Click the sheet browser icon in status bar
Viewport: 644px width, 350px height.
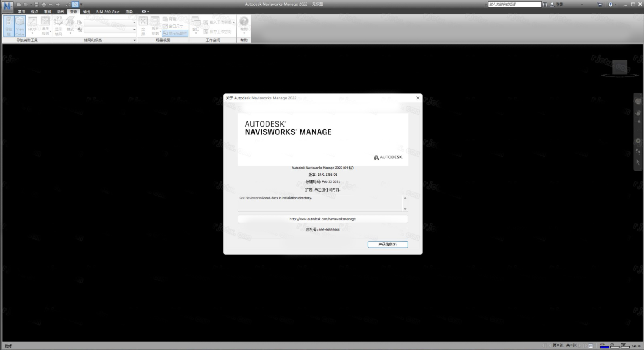[590, 346]
